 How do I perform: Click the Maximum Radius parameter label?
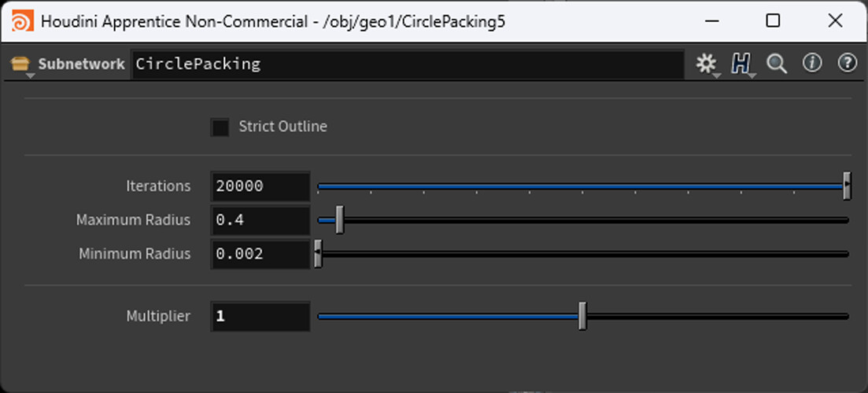pyautogui.click(x=134, y=220)
